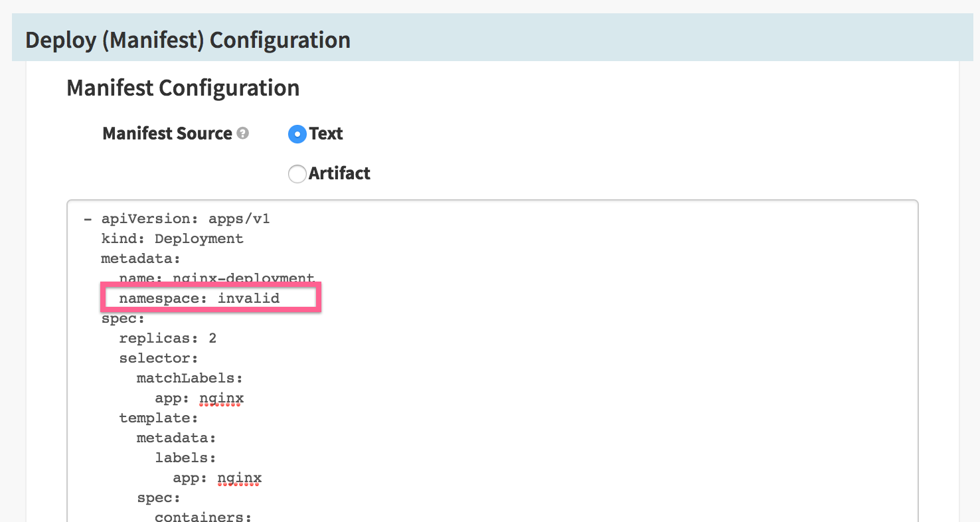This screenshot has height=522, width=980.
Task: Click the Text option label
Action: point(326,134)
